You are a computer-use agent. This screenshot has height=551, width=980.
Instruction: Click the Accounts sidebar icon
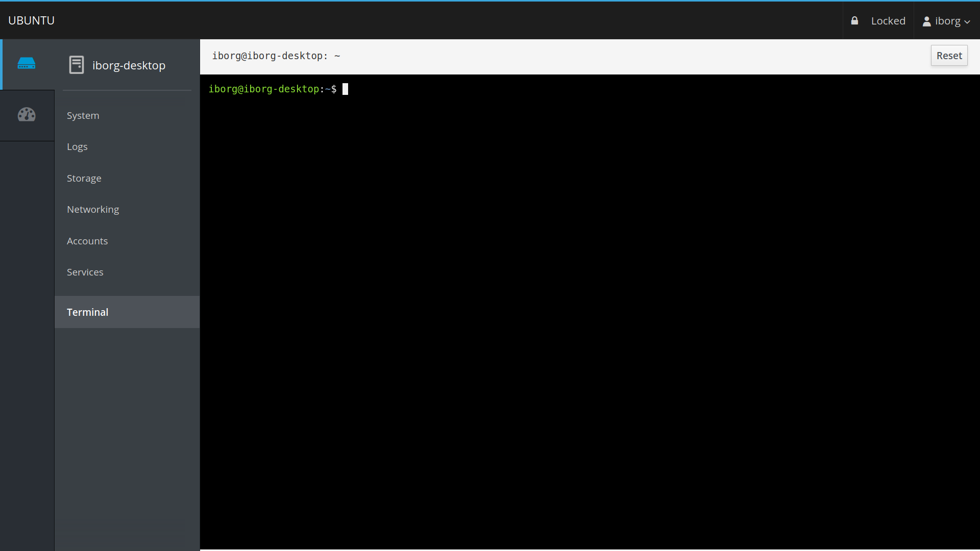pos(87,240)
